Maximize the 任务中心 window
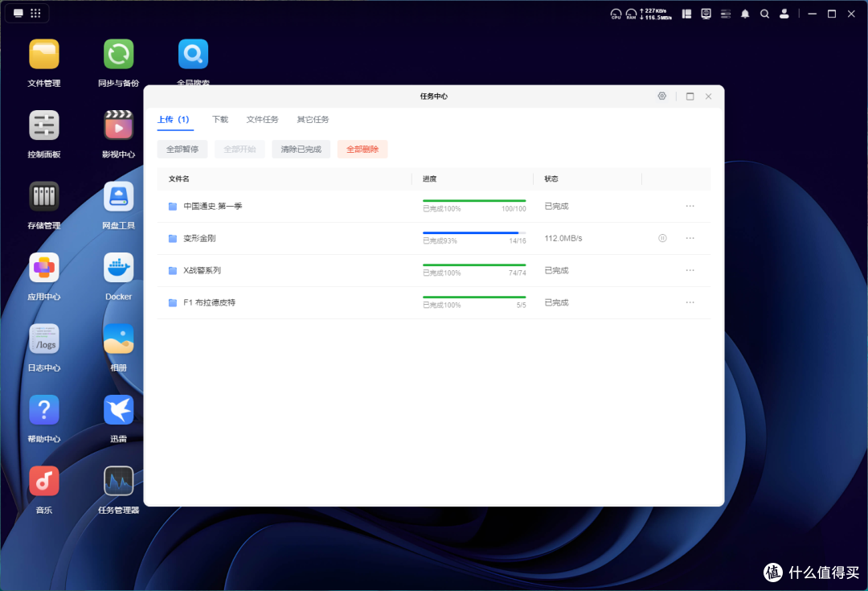 (x=690, y=96)
